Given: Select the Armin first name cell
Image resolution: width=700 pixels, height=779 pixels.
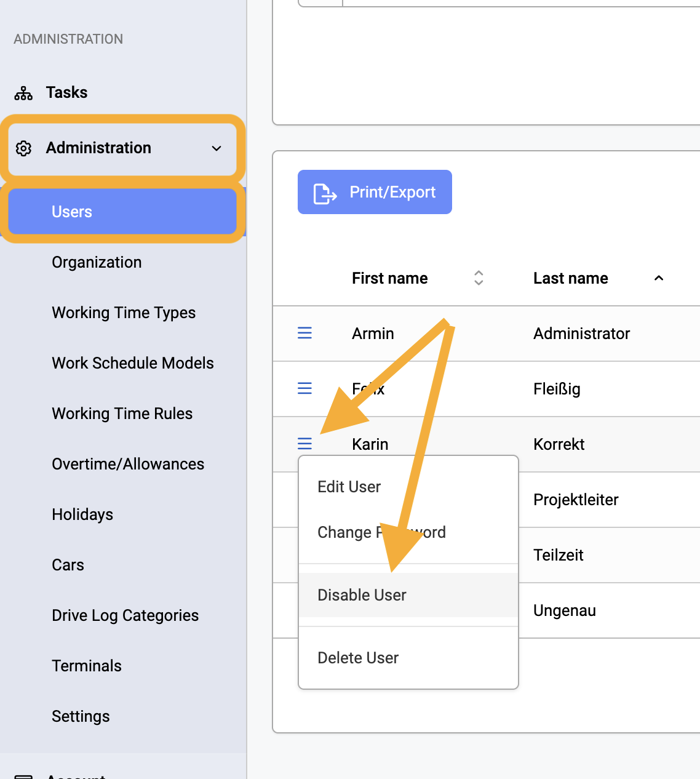Looking at the screenshot, I should [373, 334].
